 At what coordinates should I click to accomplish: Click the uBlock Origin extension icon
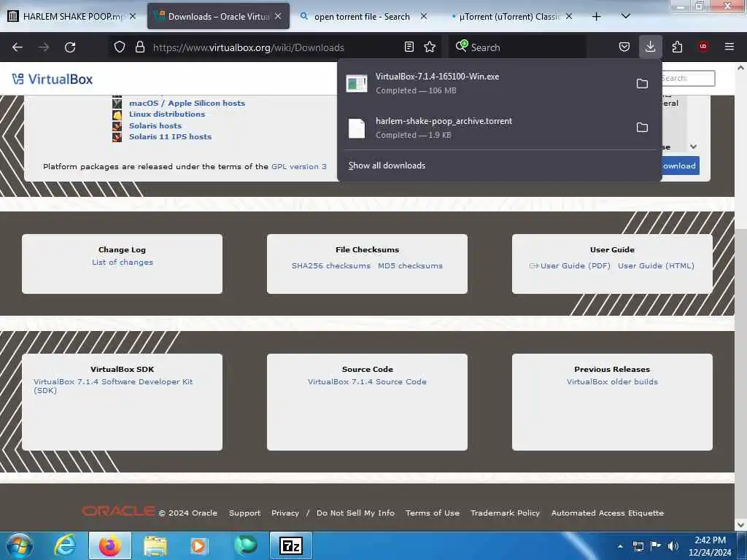point(703,47)
